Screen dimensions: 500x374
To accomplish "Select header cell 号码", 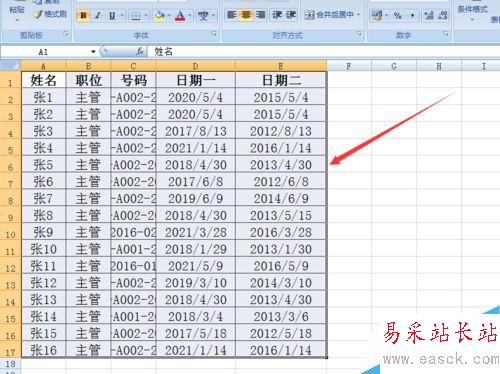I will click(x=133, y=80).
